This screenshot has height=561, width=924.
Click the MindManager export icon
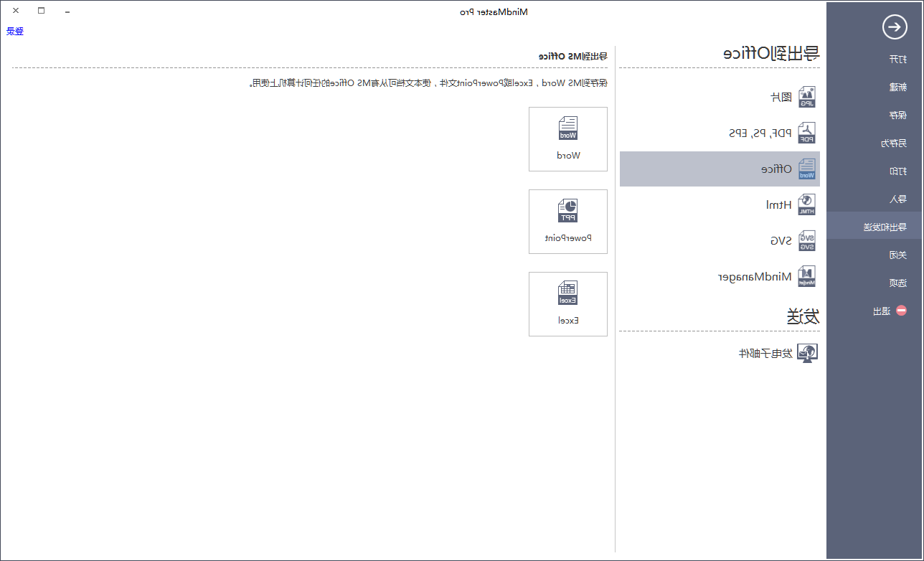tap(807, 276)
